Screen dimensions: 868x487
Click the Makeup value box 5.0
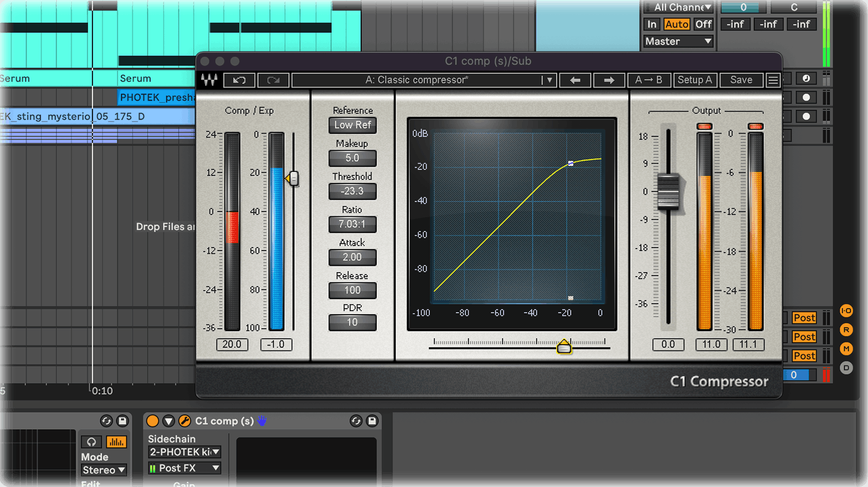pos(353,158)
